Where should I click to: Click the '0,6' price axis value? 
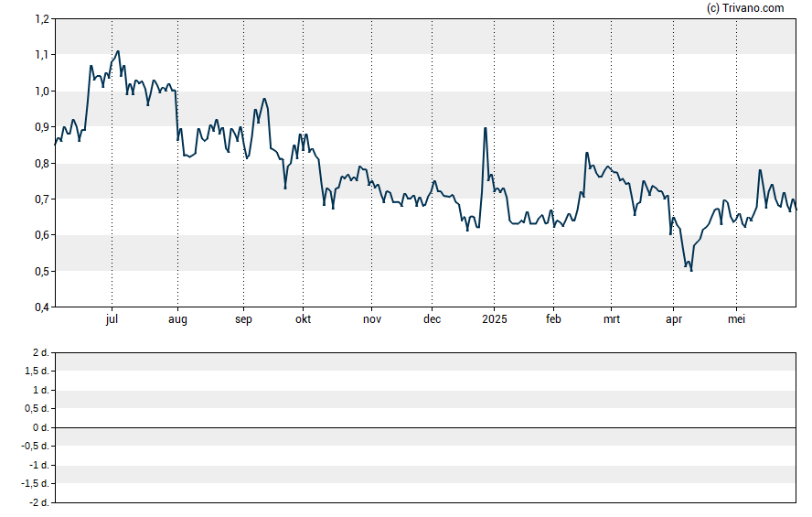pyautogui.click(x=42, y=235)
